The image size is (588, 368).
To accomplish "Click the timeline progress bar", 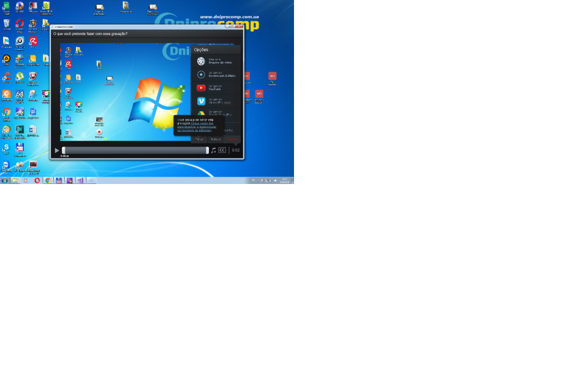I will [x=135, y=150].
